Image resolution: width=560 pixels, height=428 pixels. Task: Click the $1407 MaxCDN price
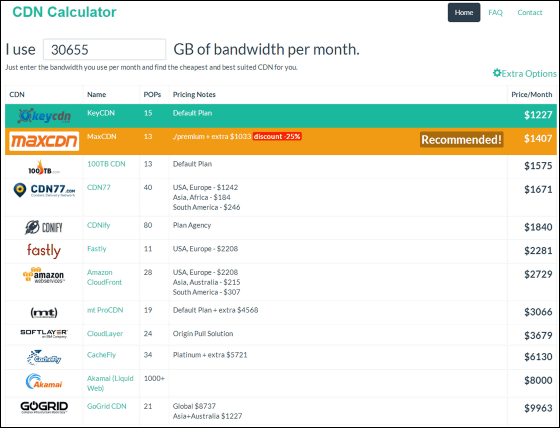coord(538,139)
